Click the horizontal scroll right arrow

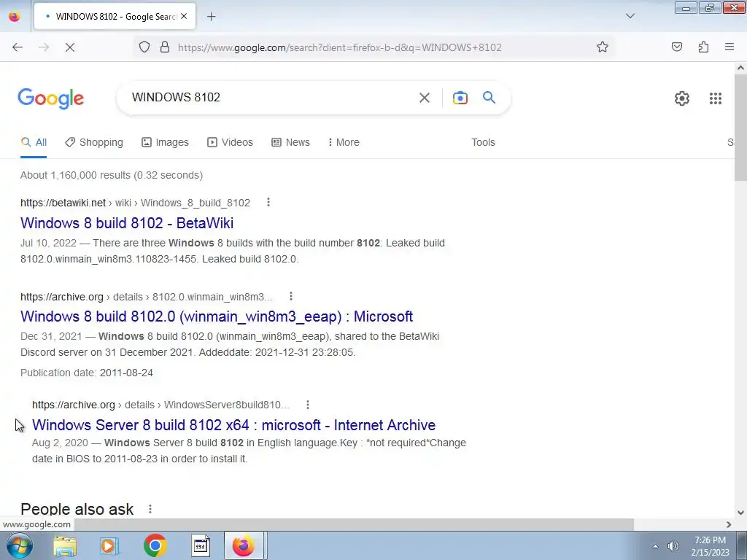tap(729, 524)
